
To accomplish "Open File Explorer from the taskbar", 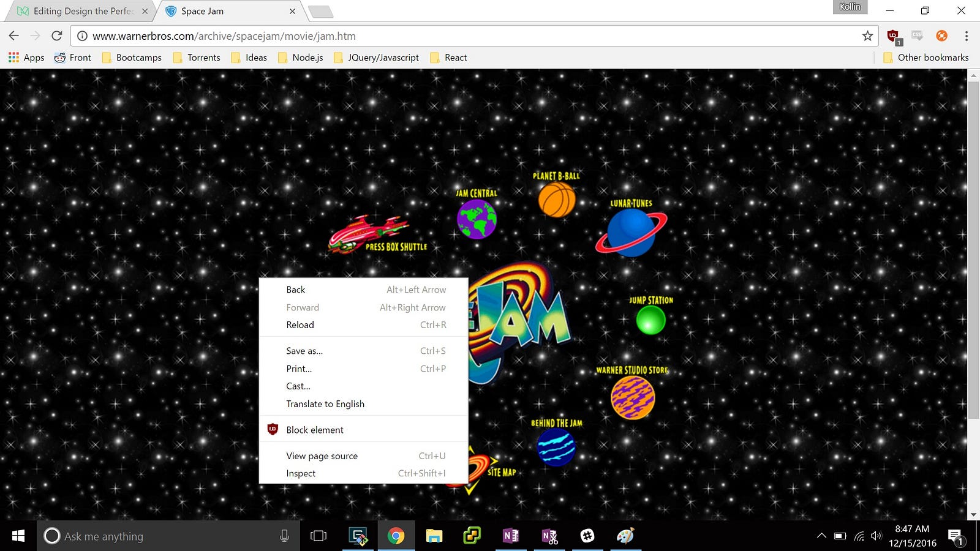I will click(434, 536).
